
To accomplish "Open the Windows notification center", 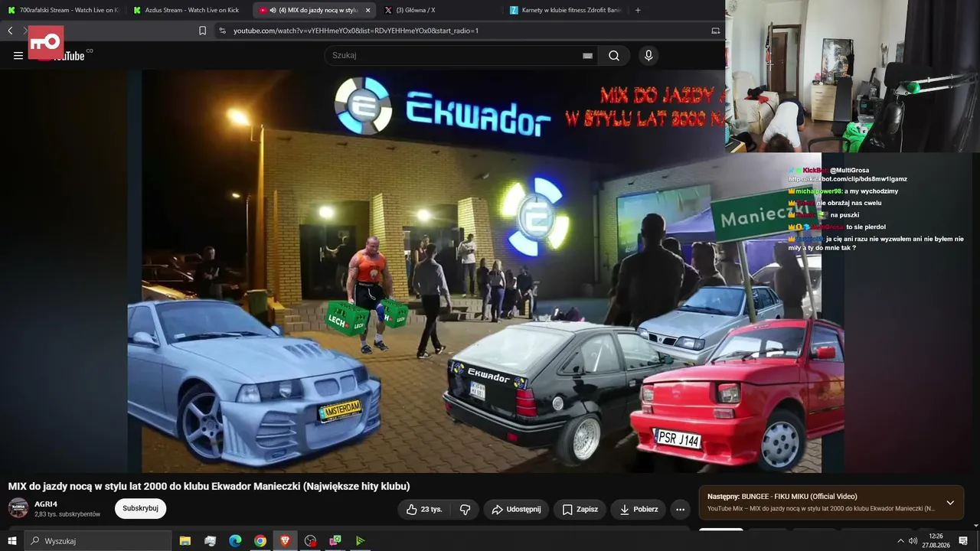I will [x=963, y=541].
